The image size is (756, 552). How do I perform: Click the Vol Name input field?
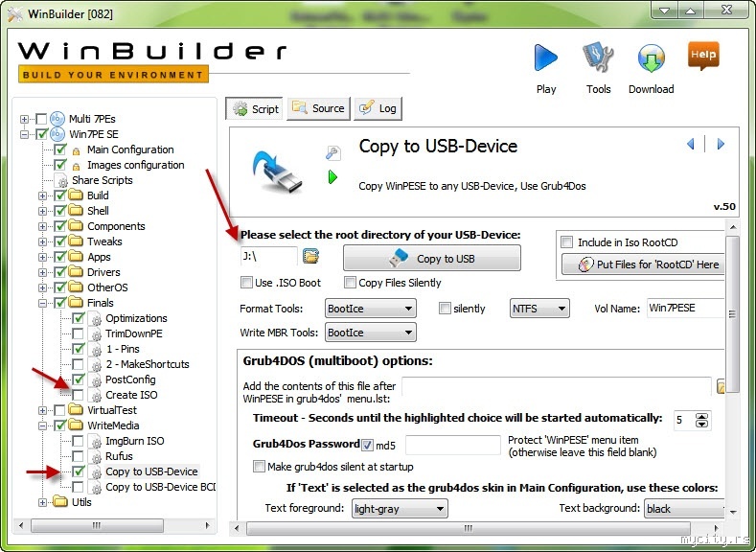pyautogui.click(x=685, y=308)
